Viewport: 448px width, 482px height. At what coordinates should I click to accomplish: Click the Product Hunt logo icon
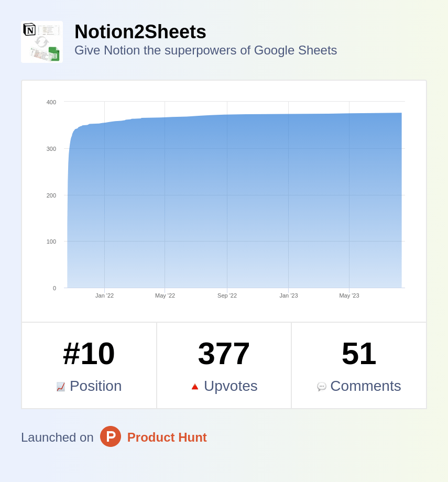[x=111, y=436]
